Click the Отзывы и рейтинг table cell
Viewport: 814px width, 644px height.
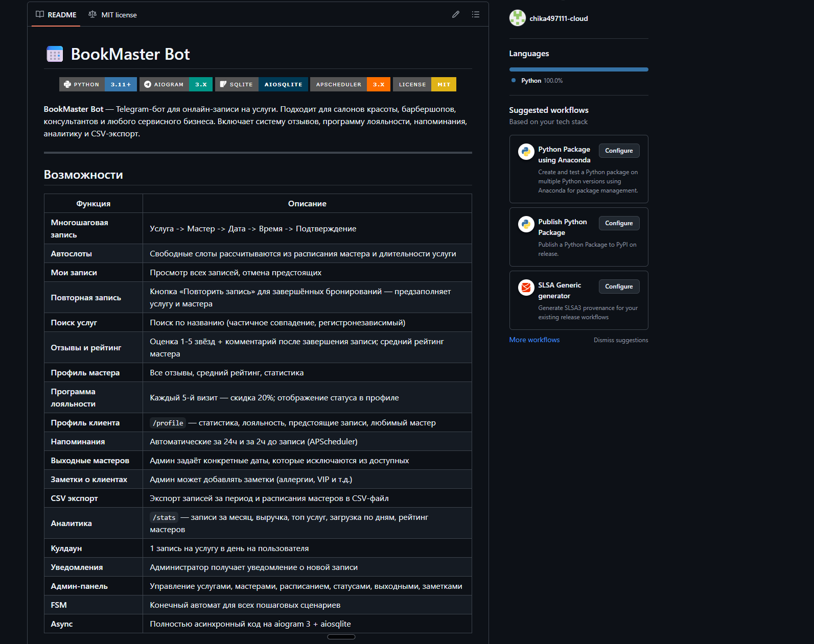[x=94, y=347]
